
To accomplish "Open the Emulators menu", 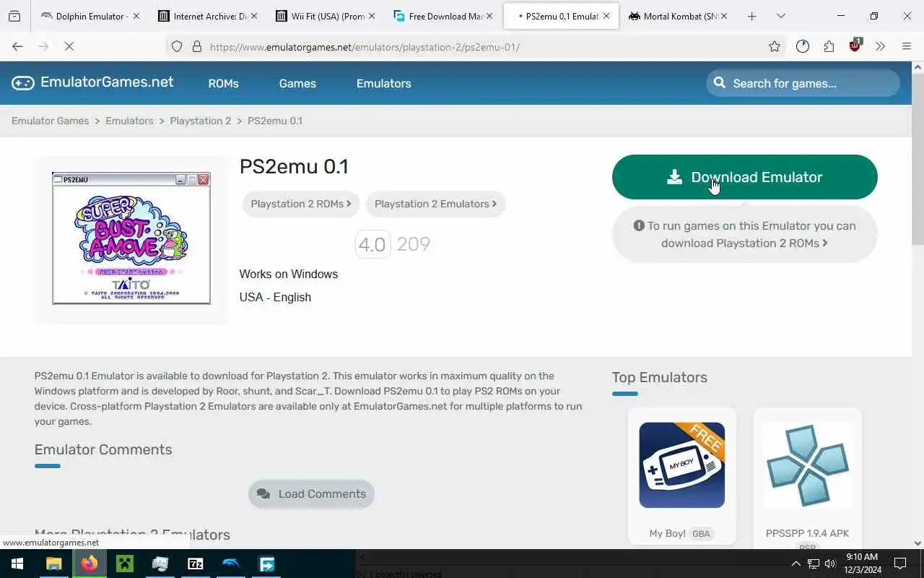I will pos(383,83).
